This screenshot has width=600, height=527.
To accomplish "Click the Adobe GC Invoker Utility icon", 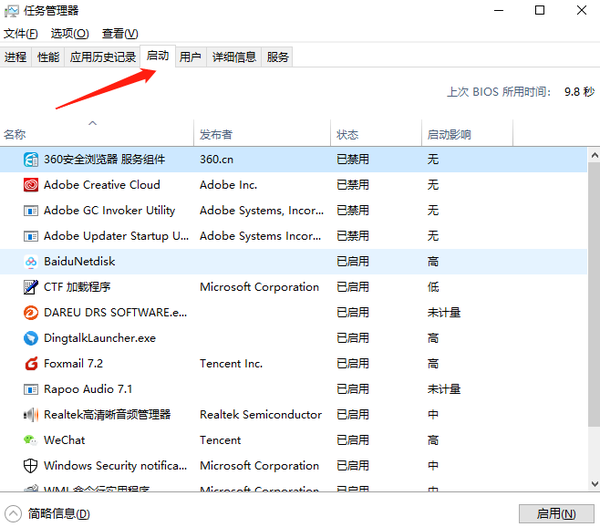I will click(31, 210).
